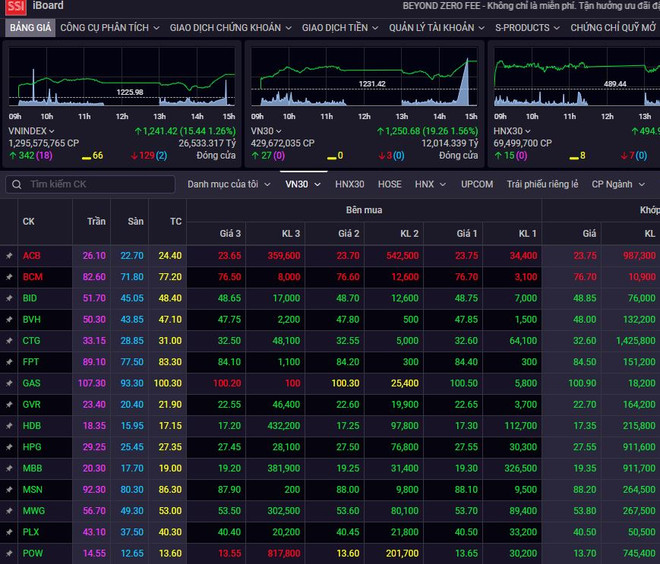Open the Trái phiếu riêng lẻ link

click(x=542, y=184)
